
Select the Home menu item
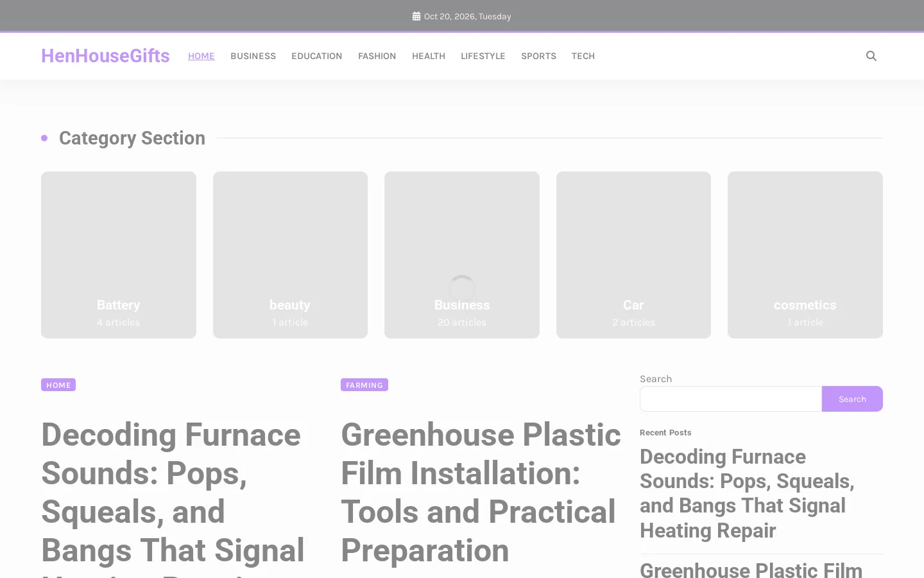pyautogui.click(x=201, y=56)
